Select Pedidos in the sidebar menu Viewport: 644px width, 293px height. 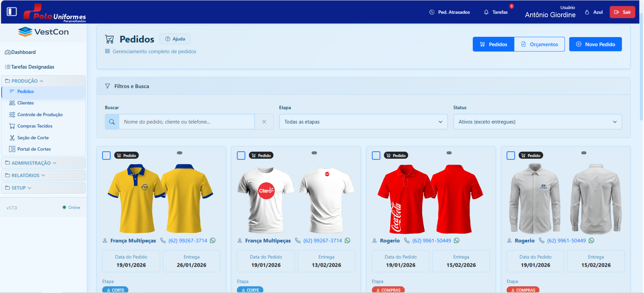click(44, 92)
